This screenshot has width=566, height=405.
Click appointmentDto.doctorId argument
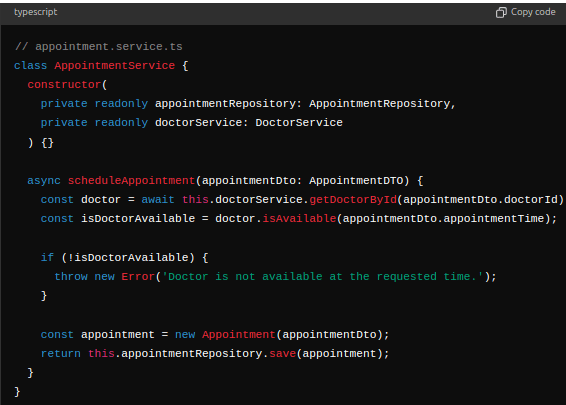coord(480,200)
